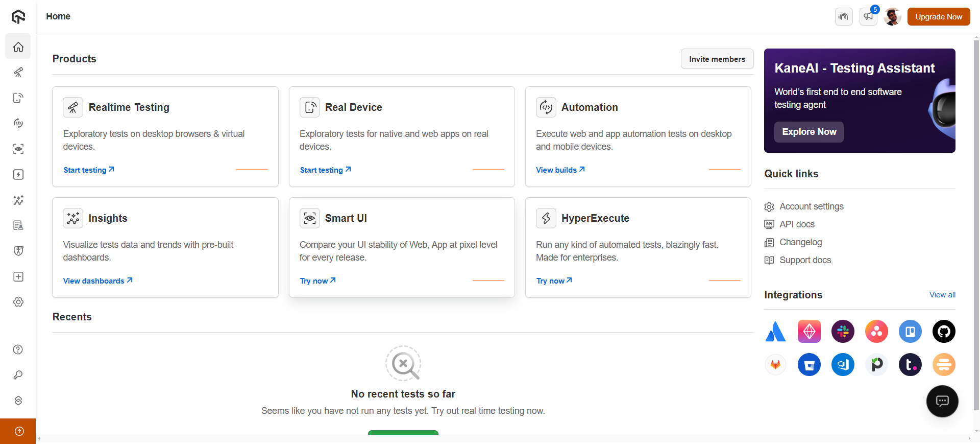Select the Slack integration icon

(843, 332)
